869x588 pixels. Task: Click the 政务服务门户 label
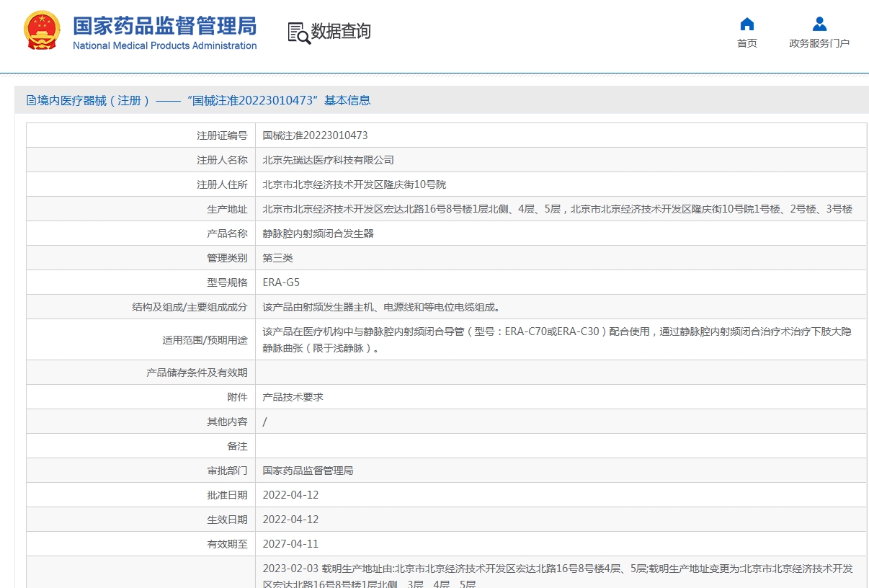coord(819,43)
